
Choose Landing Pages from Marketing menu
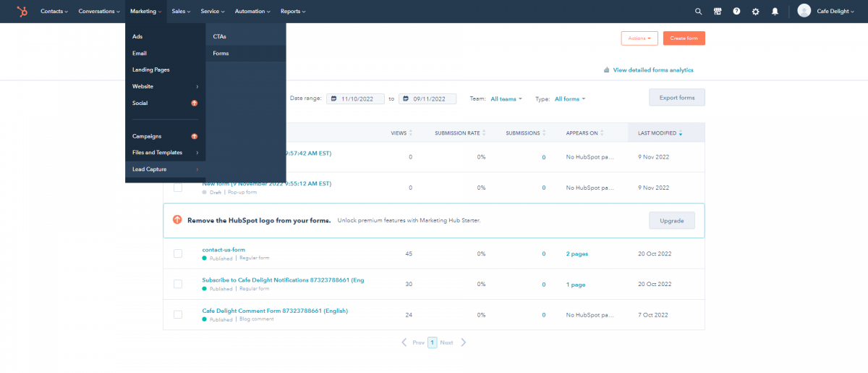coord(150,70)
